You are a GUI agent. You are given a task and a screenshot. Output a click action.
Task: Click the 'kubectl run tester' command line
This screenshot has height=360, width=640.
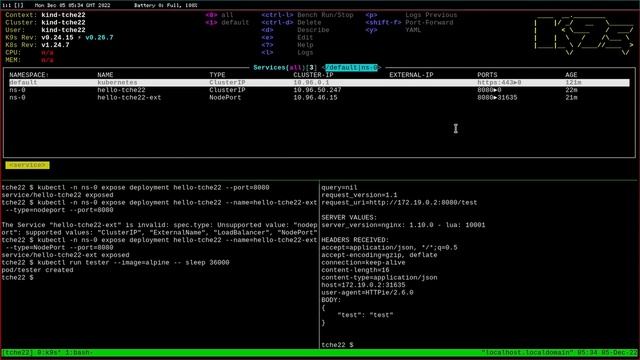116,262
